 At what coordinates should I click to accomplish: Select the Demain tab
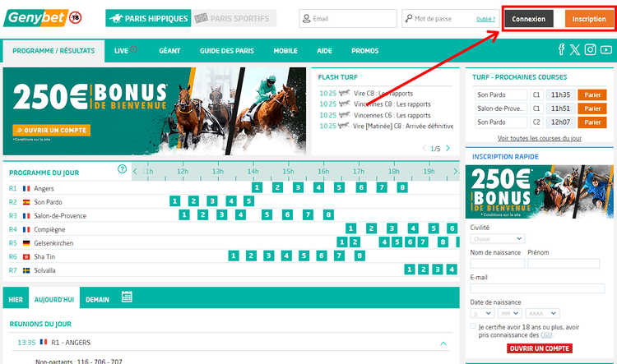[97, 300]
